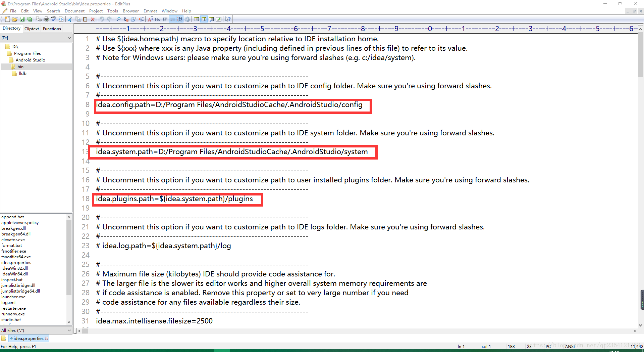Select the lldb folder in tree

[22, 74]
